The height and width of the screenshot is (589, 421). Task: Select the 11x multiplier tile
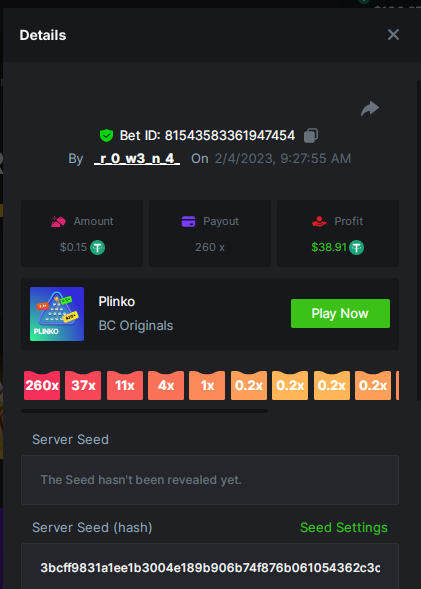125,385
